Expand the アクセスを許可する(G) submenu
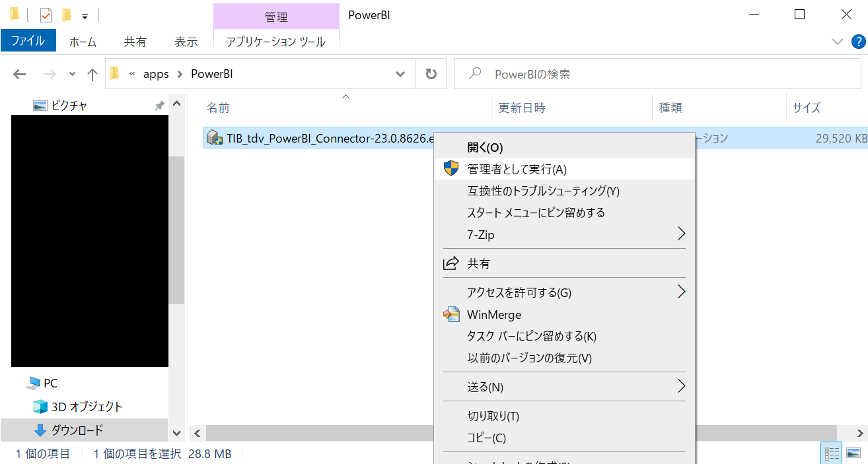Viewport: 868px width, 464px height. [x=565, y=292]
